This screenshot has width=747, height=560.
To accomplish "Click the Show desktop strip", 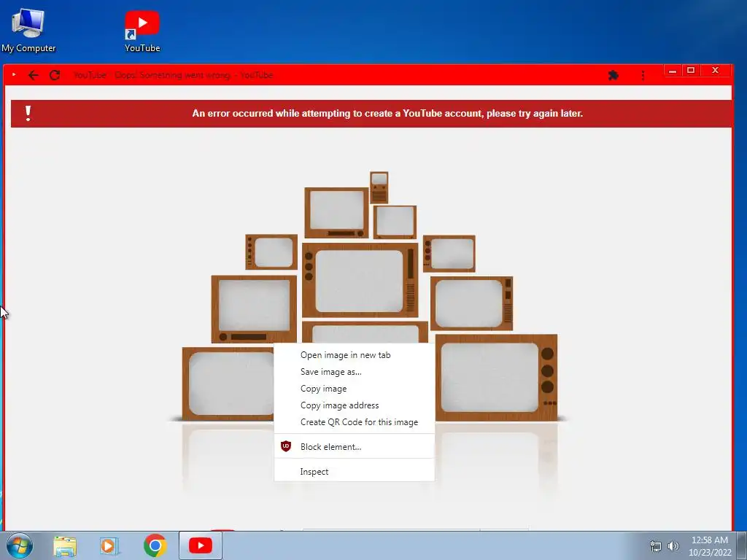I will tap(742, 545).
